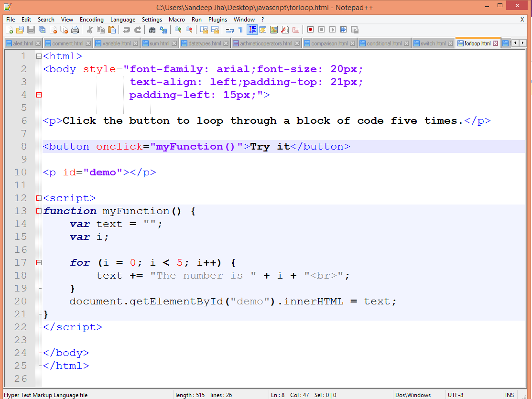This screenshot has height=399, width=532.
Task: Open the Replace dialog icon
Action: 163,30
